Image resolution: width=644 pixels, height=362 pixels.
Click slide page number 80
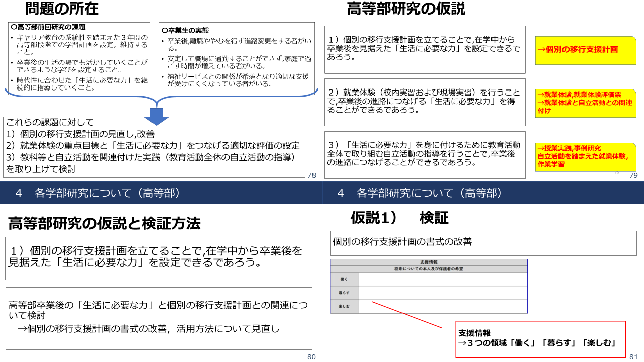point(311,357)
